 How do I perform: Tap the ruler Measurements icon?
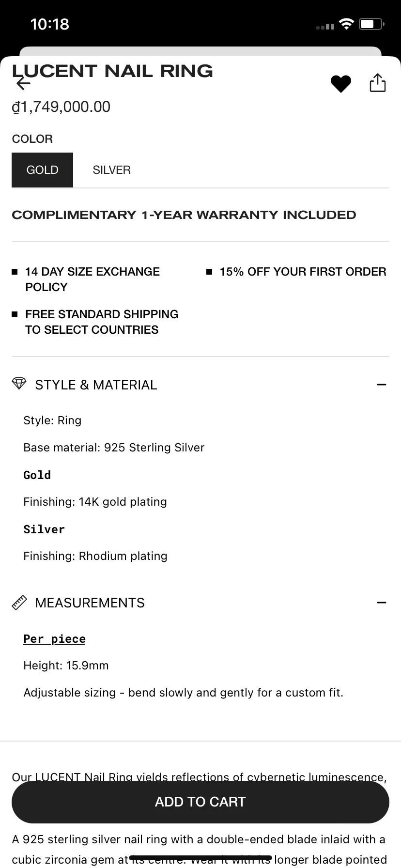[19, 603]
